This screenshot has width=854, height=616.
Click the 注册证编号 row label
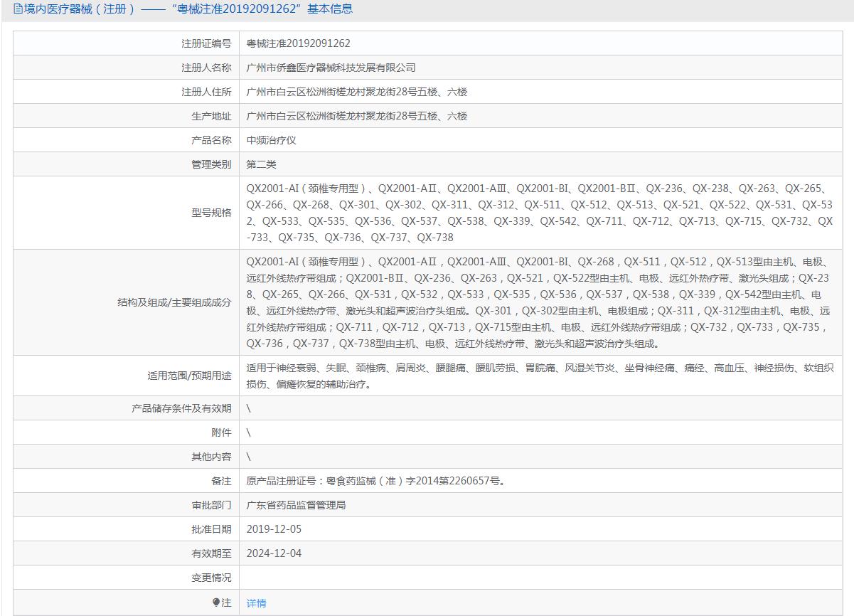tap(206, 43)
